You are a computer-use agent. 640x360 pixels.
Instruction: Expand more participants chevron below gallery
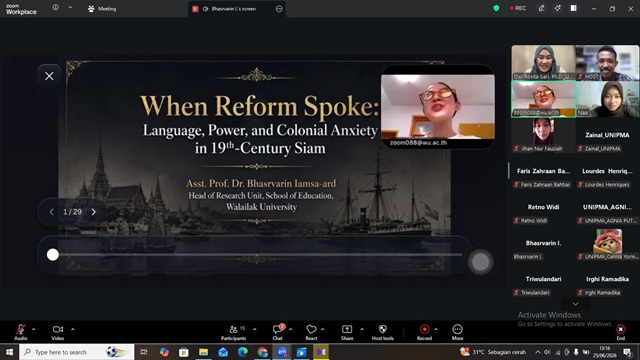point(575,304)
